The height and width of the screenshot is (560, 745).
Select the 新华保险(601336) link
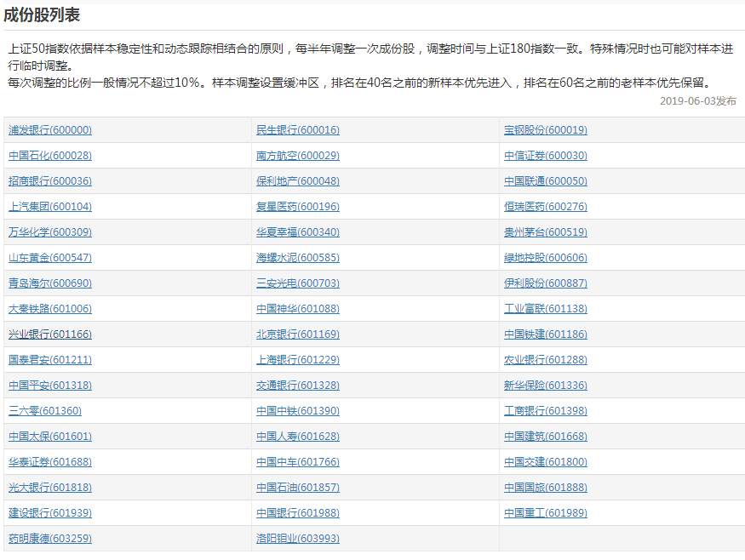click(546, 386)
